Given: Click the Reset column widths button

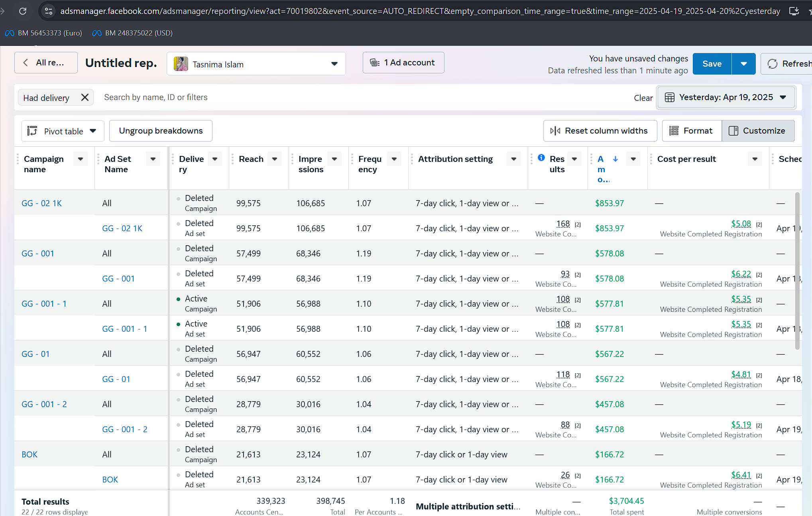Looking at the screenshot, I should point(600,131).
